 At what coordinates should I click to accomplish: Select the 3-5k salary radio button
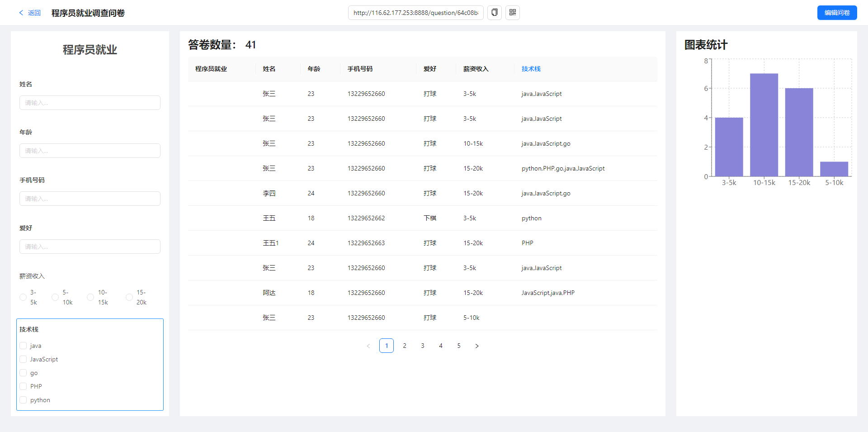point(23,297)
